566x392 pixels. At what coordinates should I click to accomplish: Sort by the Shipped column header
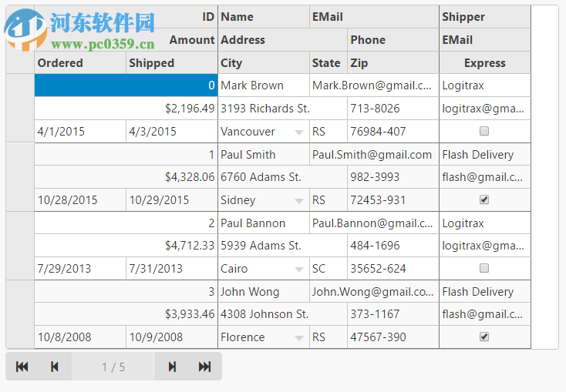[x=172, y=62]
